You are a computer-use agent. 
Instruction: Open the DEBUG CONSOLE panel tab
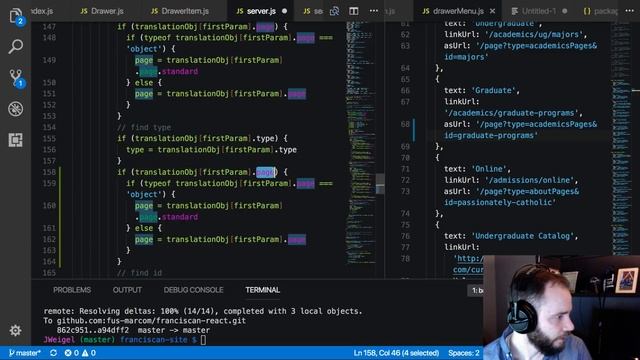[x=193, y=290]
